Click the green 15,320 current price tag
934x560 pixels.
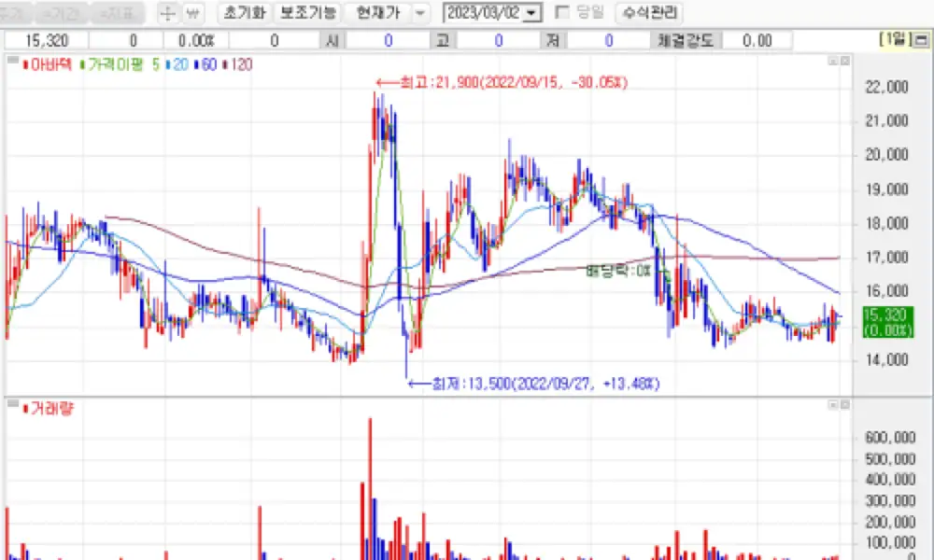pyautogui.click(x=887, y=322)
